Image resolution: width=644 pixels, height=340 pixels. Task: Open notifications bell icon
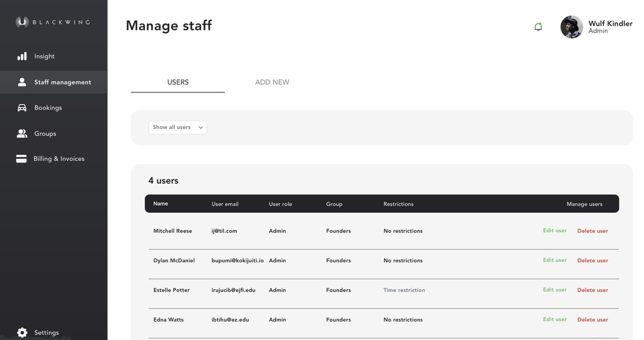(538, 27)
